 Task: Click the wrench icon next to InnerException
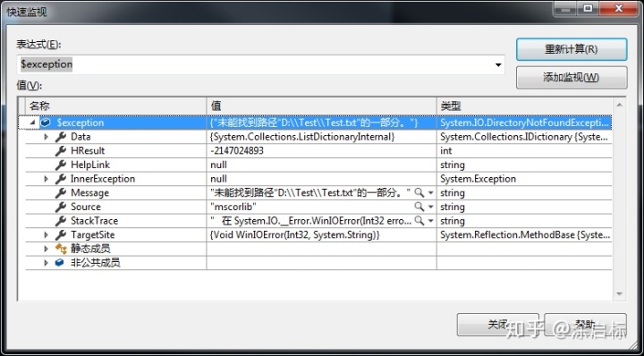click(61, 179)
